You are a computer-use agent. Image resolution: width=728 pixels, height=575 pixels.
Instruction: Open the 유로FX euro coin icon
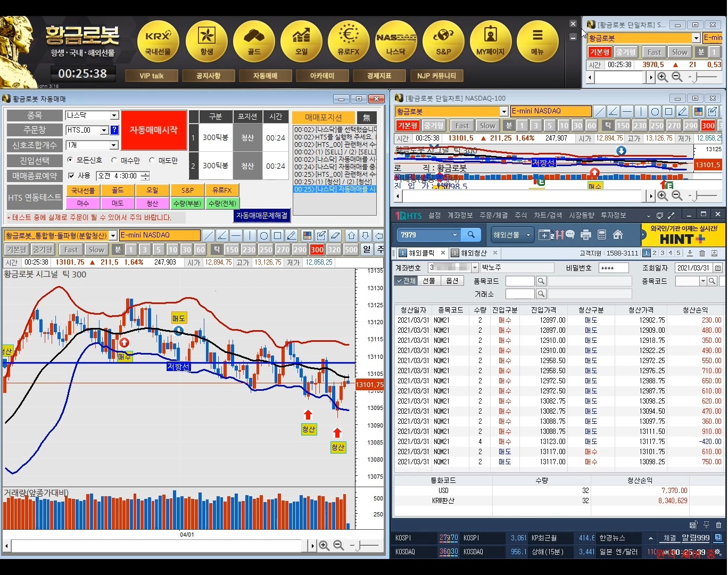pos(349,43)
